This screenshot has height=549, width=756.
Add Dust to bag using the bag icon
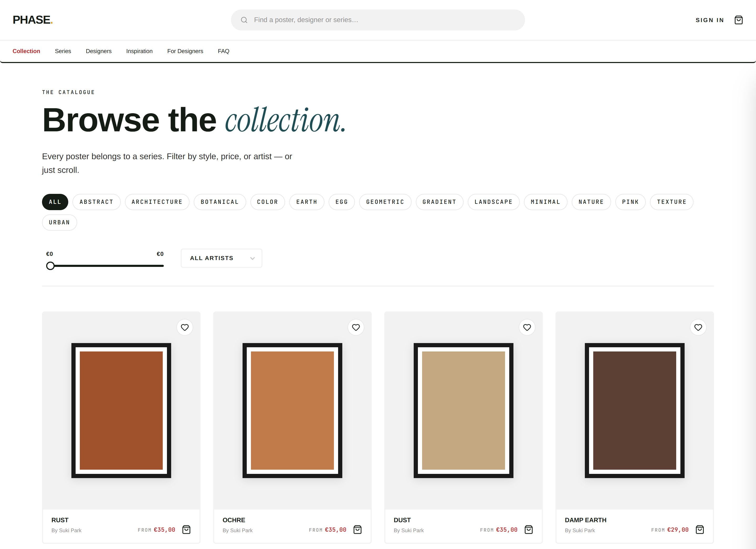click(x=529, y=530)
